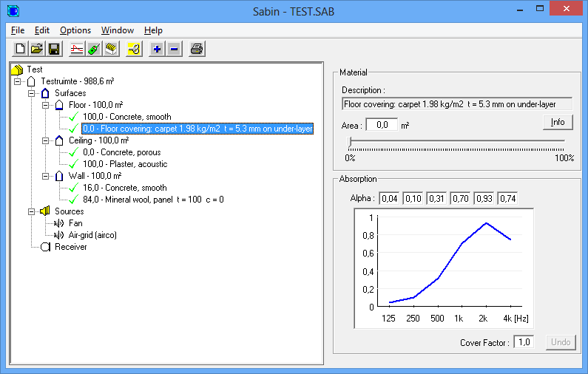588x374 pixels.
Task: Toggle checkmark for 100,0 Concrete, smooth on Floor
Action: pyautogui.click(x=74, y=117)
